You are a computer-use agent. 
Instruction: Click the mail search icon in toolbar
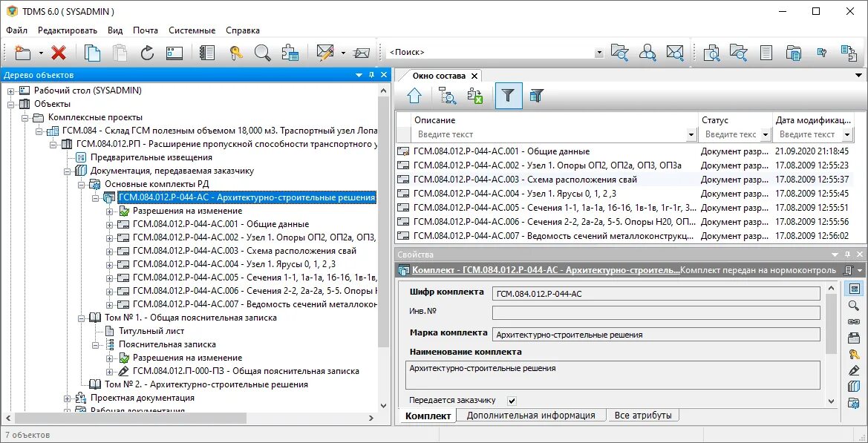point(675,53)
